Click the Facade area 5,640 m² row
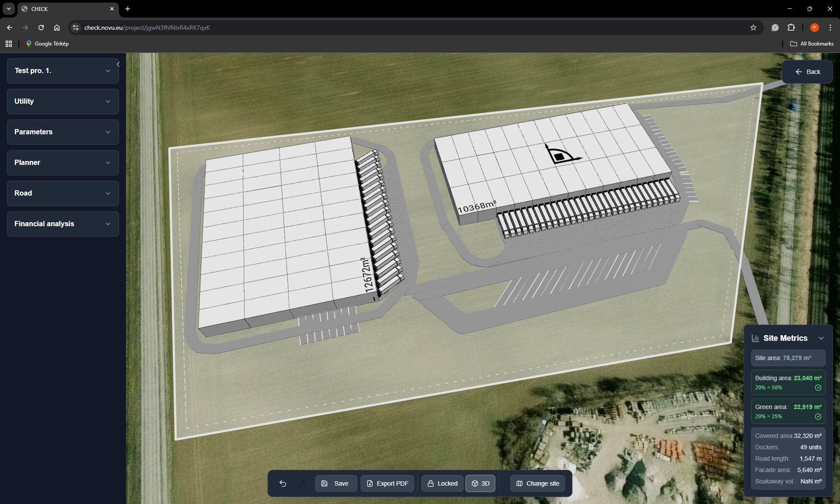The height and width of the screenshot is (504, 840). tap(788, 470)
